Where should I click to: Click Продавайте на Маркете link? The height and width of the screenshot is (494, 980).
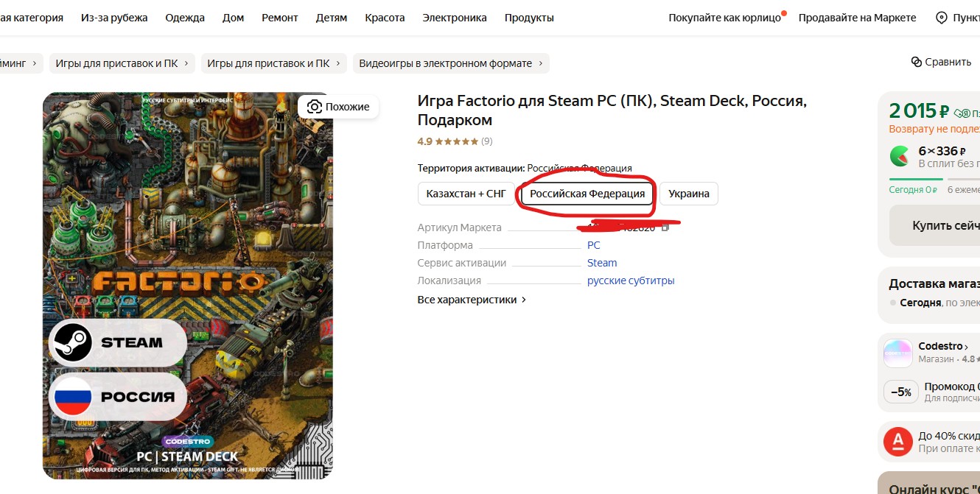coord(858,18)
